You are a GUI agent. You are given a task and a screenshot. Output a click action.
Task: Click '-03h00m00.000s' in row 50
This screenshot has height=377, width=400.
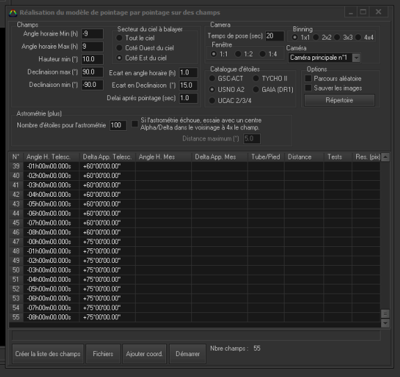[49, 270]
